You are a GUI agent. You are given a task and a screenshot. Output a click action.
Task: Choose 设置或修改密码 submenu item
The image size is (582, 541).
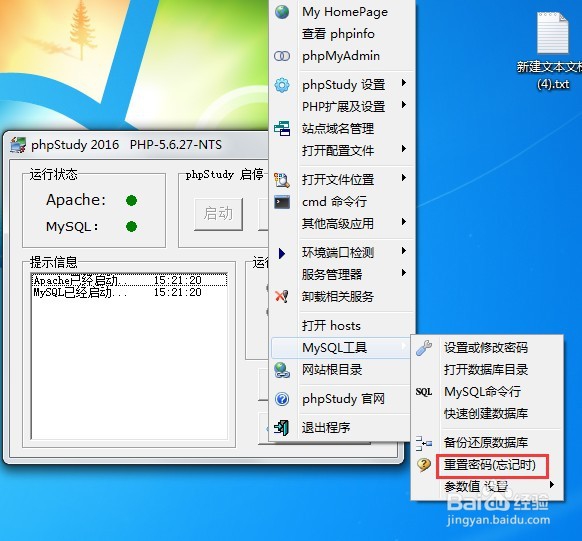point(487,348)
